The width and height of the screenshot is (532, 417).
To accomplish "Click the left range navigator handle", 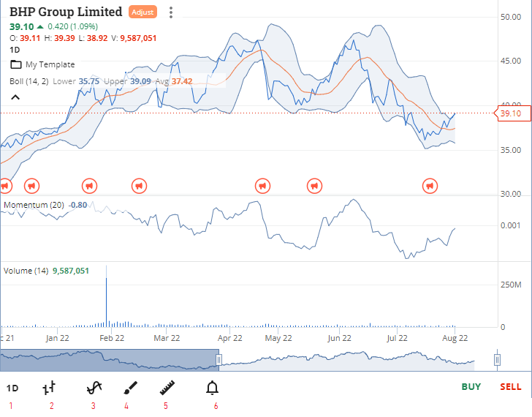I will point(218,359).
